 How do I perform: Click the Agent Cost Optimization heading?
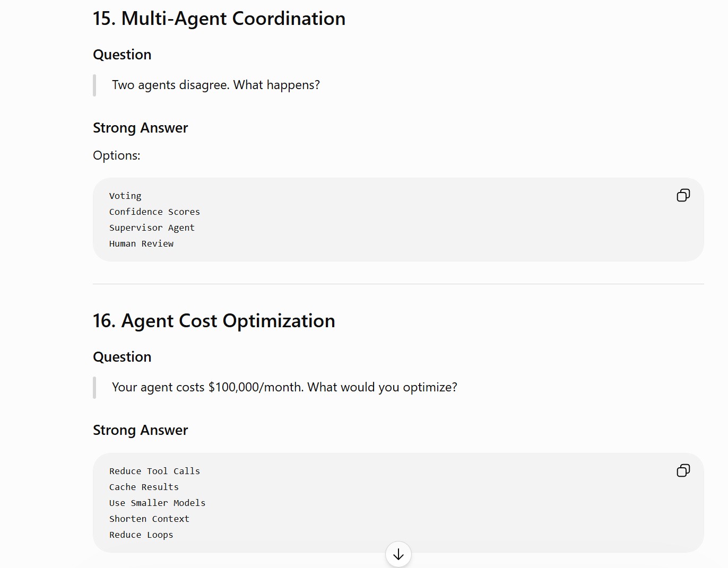pyautogui.click(x=214, y=321)
